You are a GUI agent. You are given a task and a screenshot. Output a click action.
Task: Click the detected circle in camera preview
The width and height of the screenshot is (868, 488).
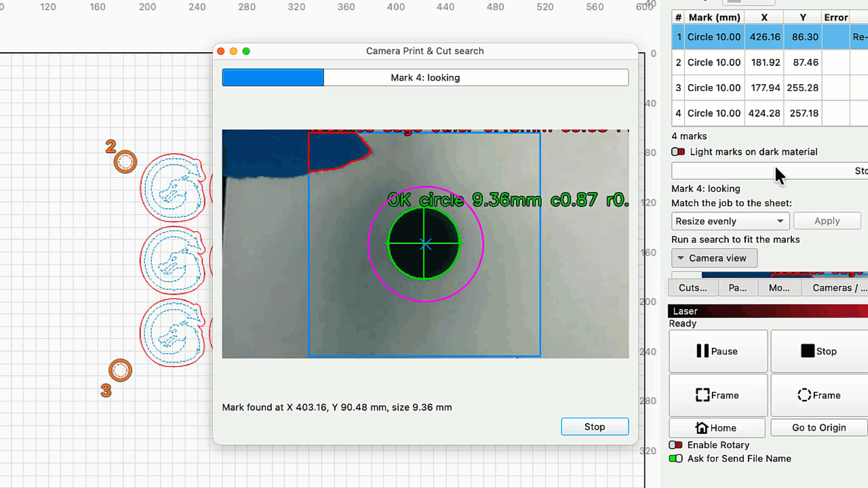point(425,243)
